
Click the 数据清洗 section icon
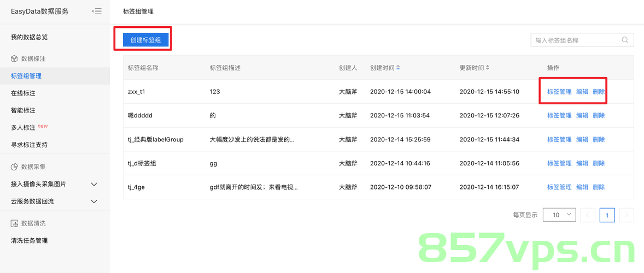[14, 223]
